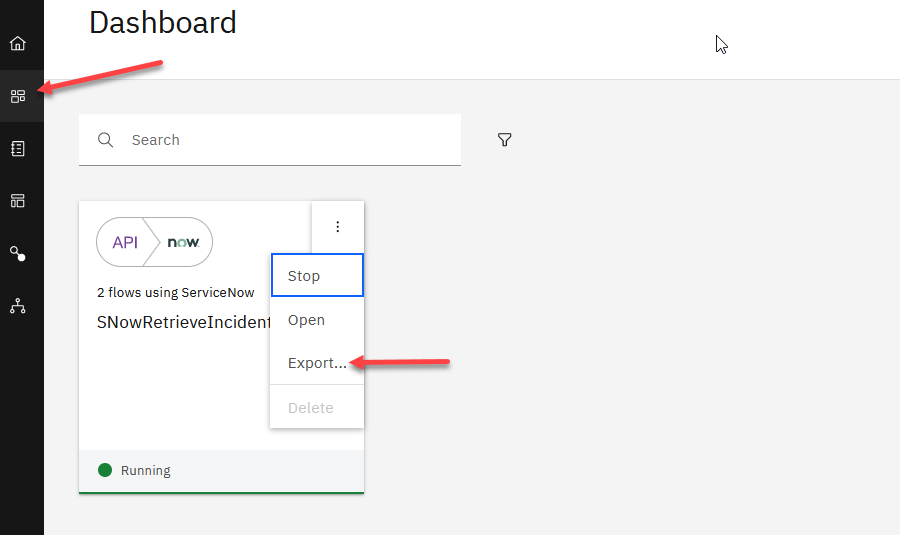This screenshot has width=900, height=535.
Task: Go to the Home page icon
Action: click(x=18, y=44)
